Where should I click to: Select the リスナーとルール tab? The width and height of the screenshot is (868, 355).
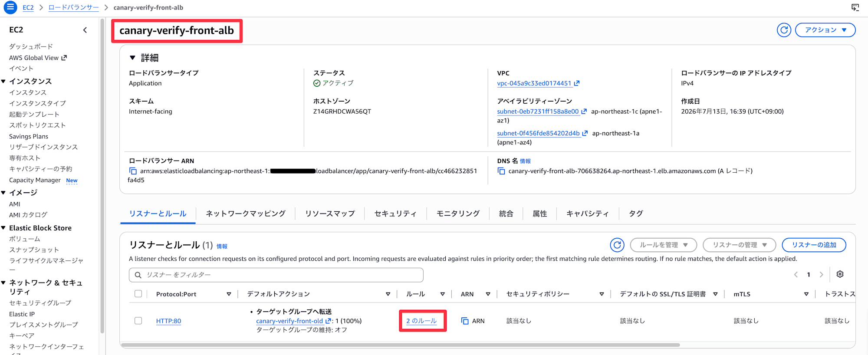(x=158, y=214)
